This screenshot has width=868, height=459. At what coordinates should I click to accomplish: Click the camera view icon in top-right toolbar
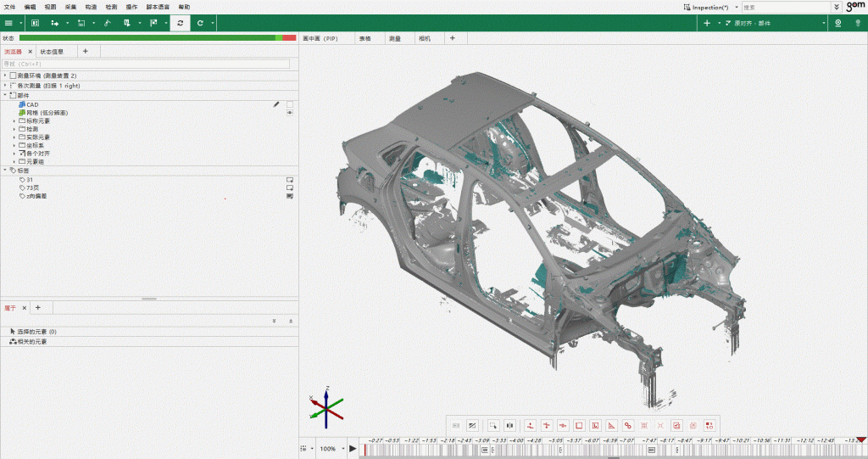tap(839, 23)
